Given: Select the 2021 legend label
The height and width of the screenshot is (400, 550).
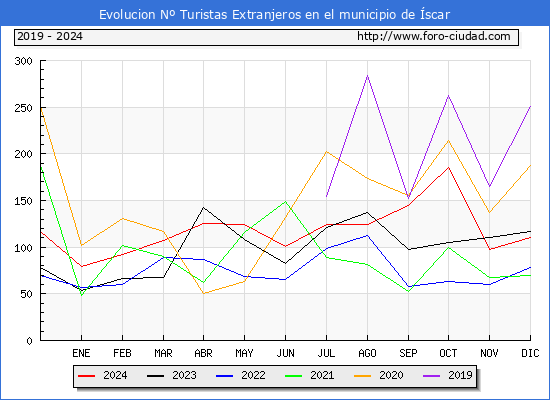Looking at the screenshot, I should coord(322,375).
